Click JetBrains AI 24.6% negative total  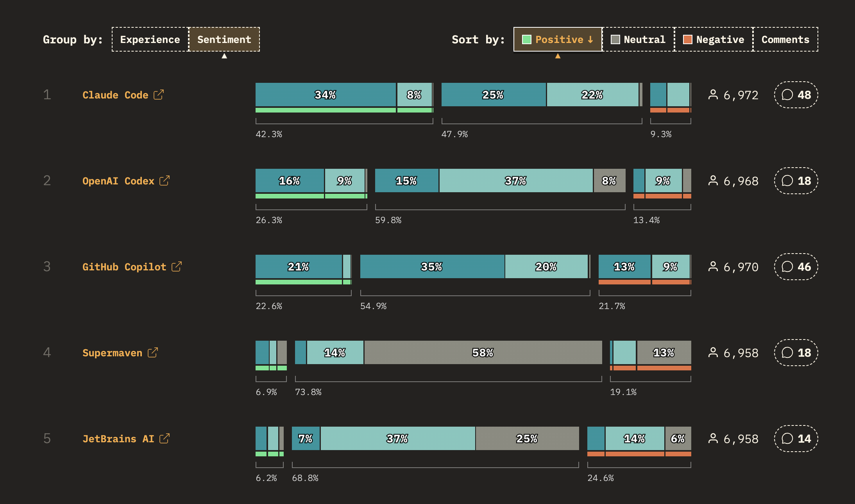(x=601, y=478)
